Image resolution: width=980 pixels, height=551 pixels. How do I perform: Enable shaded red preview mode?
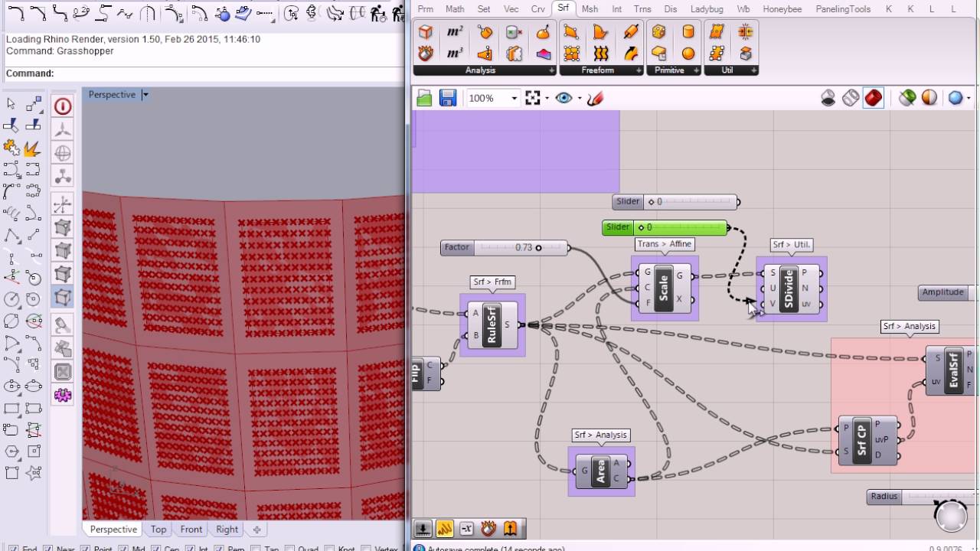874,98
